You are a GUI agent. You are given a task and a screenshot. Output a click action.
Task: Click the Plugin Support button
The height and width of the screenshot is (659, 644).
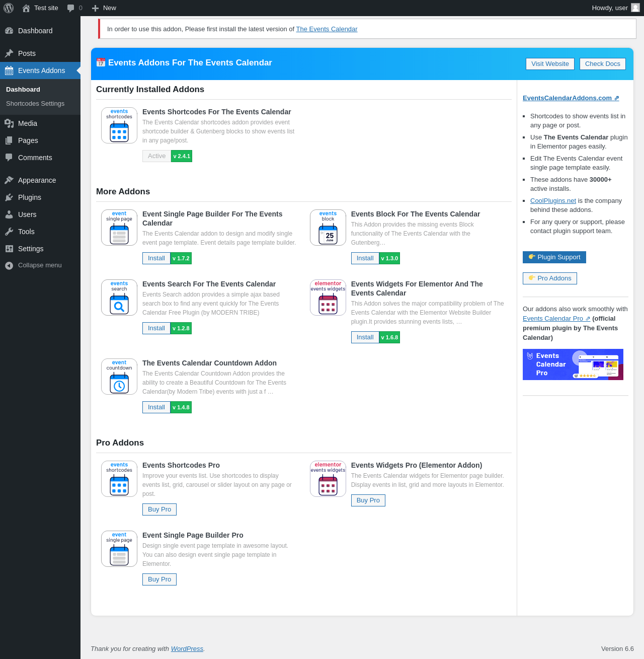coord(554,257)
